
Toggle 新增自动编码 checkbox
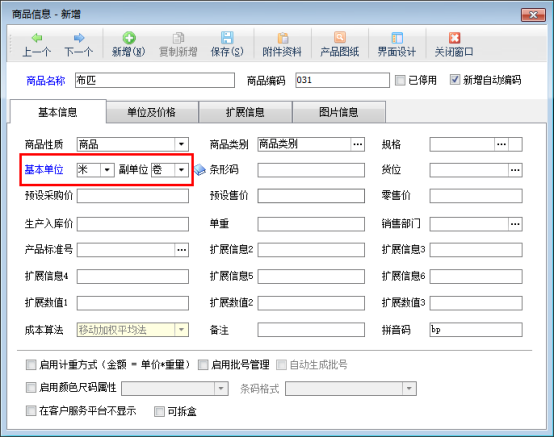[x=455, y=80]
